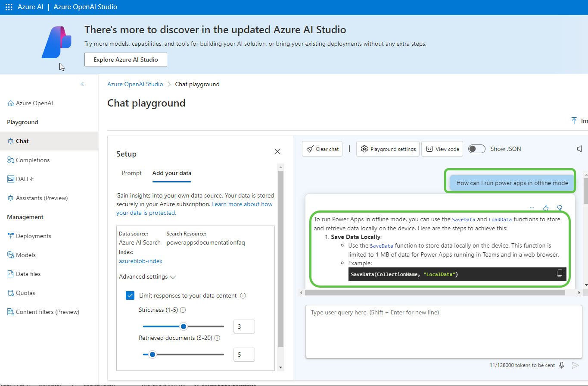588x386 pixels.
Task: Copy the SaveData code snippet
Action: click(560, 273)
